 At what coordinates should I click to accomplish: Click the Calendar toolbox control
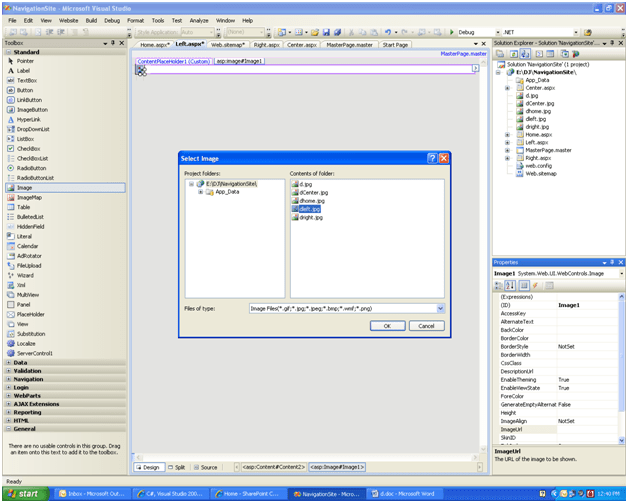tap(27, 246)
